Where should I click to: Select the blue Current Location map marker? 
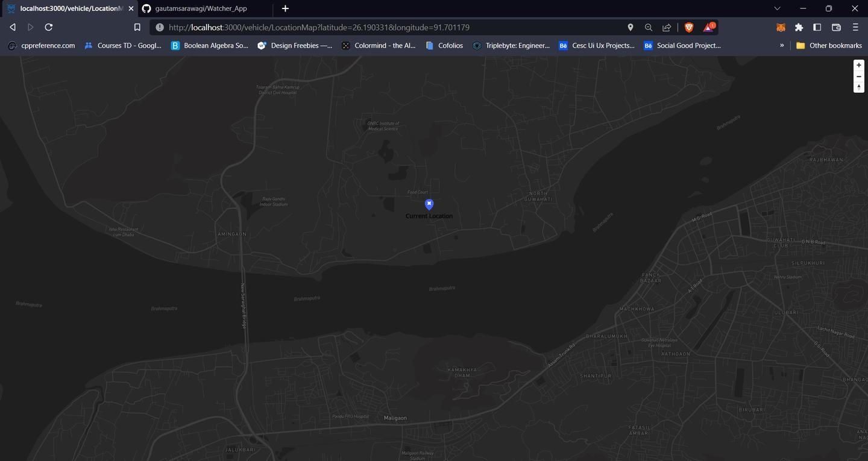tap(429, 204)
